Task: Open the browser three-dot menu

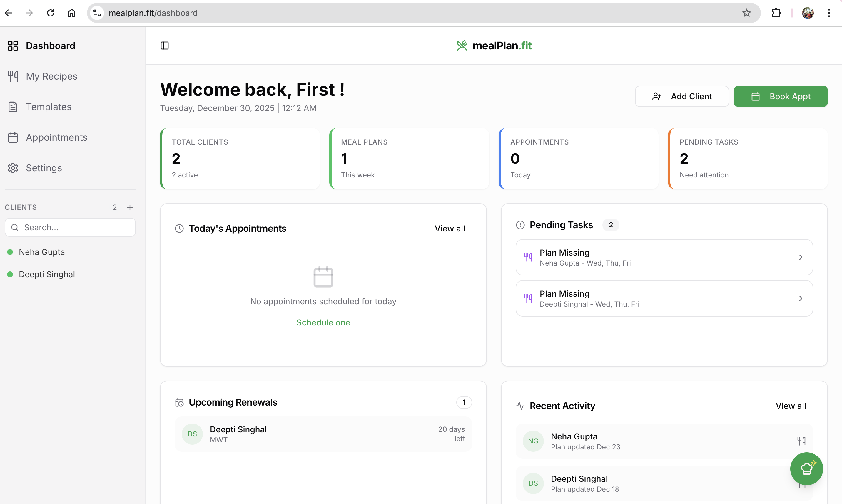Action: click(x=829, y=13)
